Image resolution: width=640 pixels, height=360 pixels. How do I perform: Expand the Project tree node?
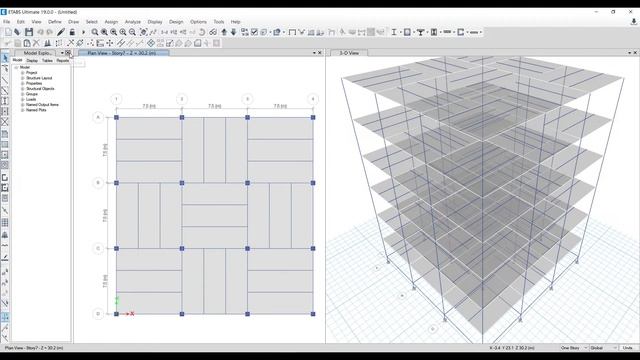click(x=23, y=73)
